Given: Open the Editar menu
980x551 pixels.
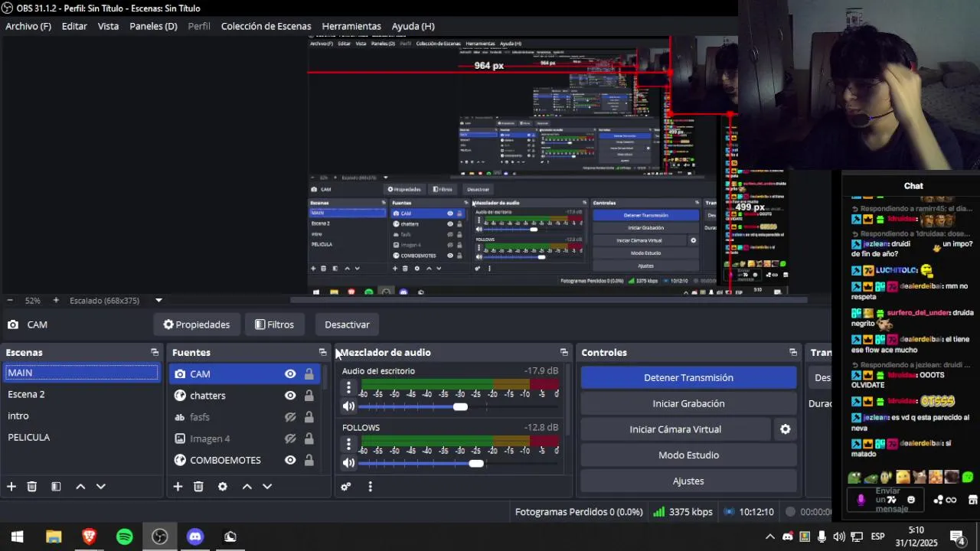Looking at the screenshot, I should [74, 26].
